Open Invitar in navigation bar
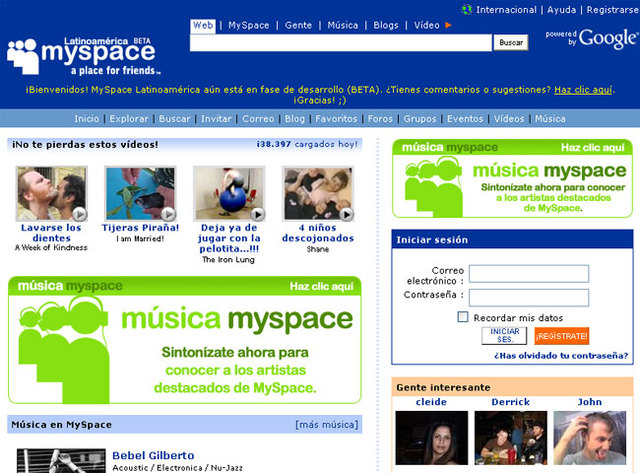The image size is (640, 473). 216,119
